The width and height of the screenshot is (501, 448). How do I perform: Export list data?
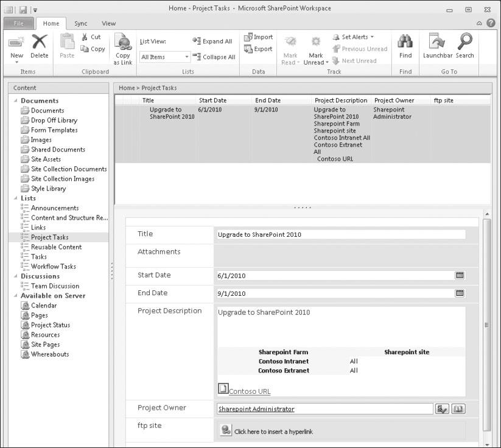tap(258, 49)
